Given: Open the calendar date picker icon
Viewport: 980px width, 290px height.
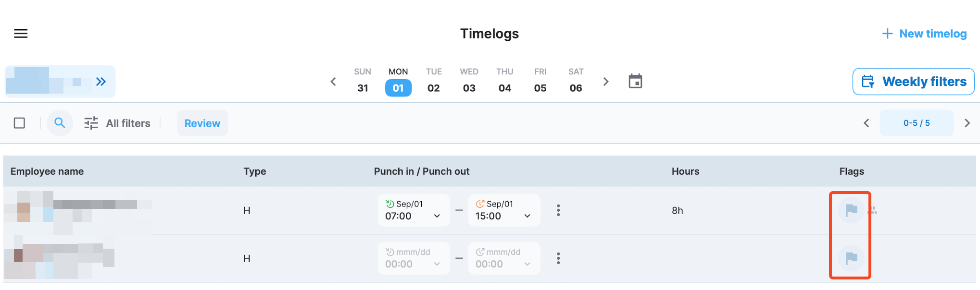Looking at the screenshot, I should pyautogui.click(x=635, y=81).
